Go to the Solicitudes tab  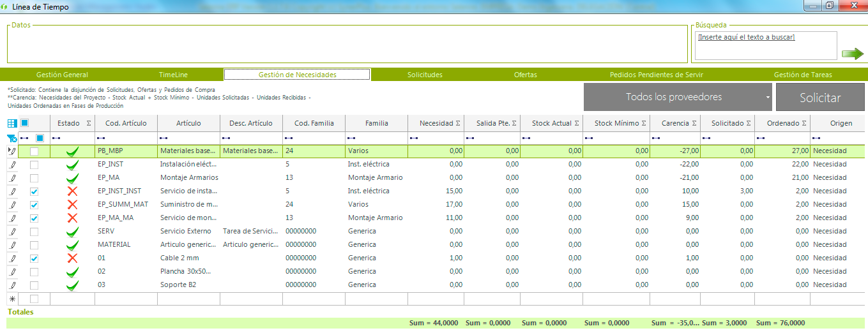click(x=425, y=75)
